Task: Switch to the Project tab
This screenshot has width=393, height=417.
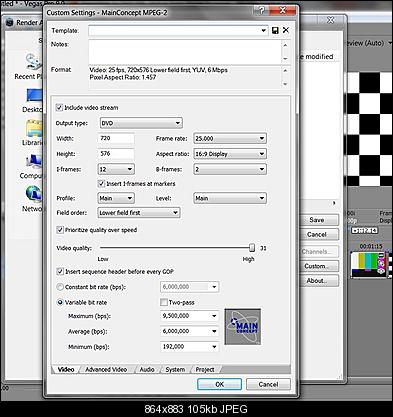Action: click(205, 369)
